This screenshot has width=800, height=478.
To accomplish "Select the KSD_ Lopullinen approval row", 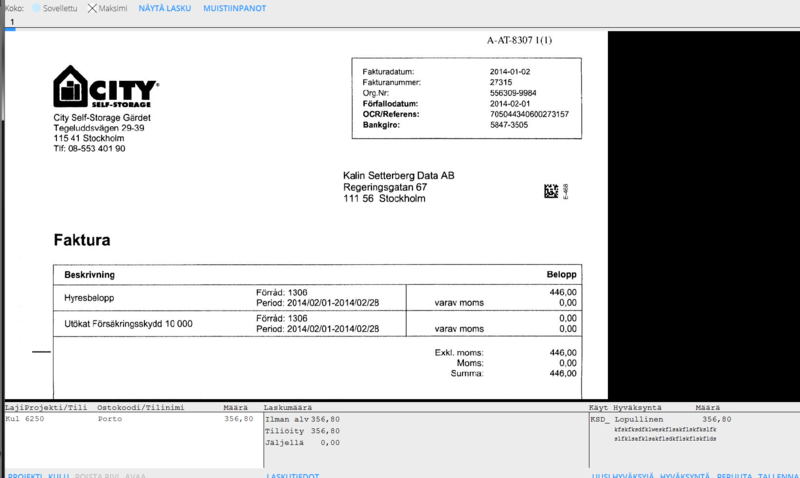I will click(661, 419).
